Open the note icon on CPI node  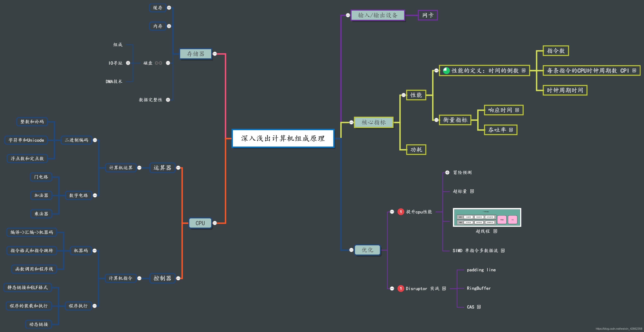[634, 70]
